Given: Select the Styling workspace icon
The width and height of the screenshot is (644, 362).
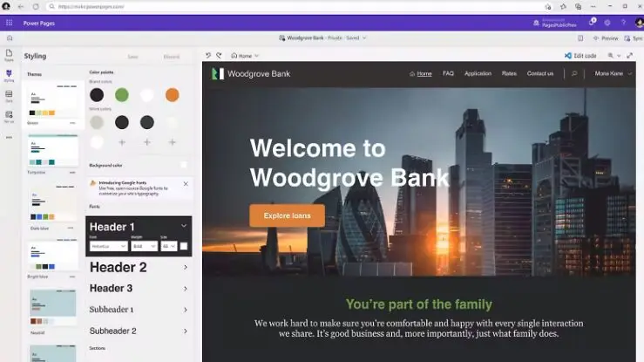Looking at the screenshot, I should point(9,76).
